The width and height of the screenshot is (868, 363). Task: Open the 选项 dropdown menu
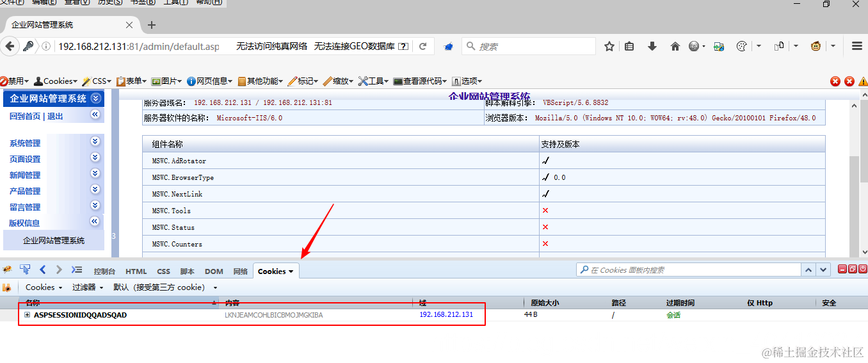467,81
